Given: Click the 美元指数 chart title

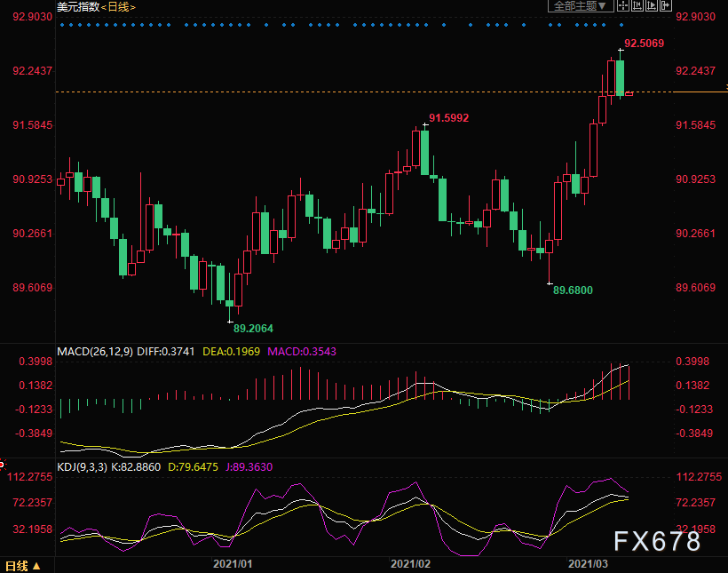Looking at the screenshot, I should tap(78, 7).
